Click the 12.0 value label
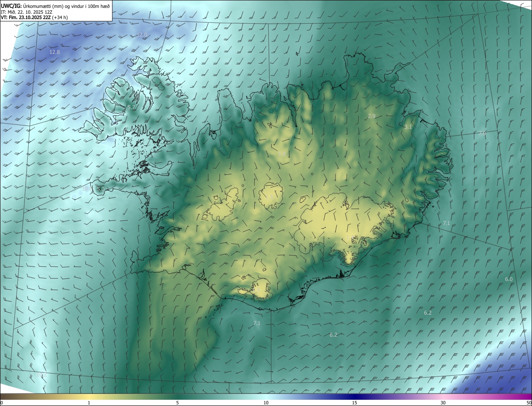Viewport: 532px width, 406px height. coord(142,34)
